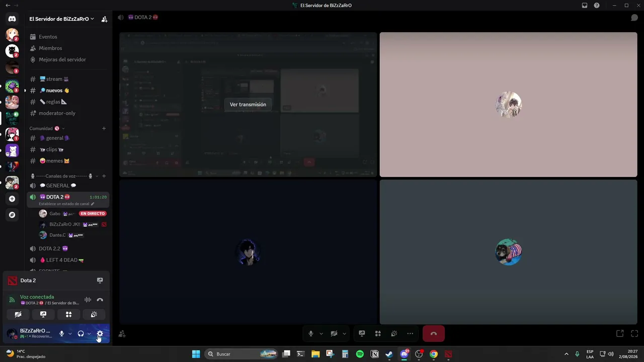Open the Discover servers compass

click(x=12, y=215)
